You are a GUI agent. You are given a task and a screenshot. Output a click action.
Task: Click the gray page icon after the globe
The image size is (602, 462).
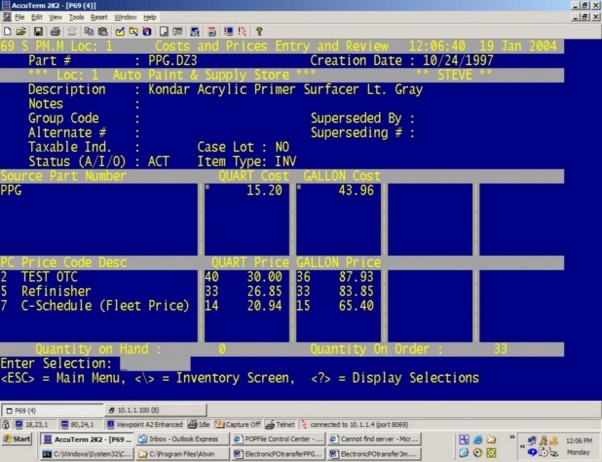click(164, 31)
